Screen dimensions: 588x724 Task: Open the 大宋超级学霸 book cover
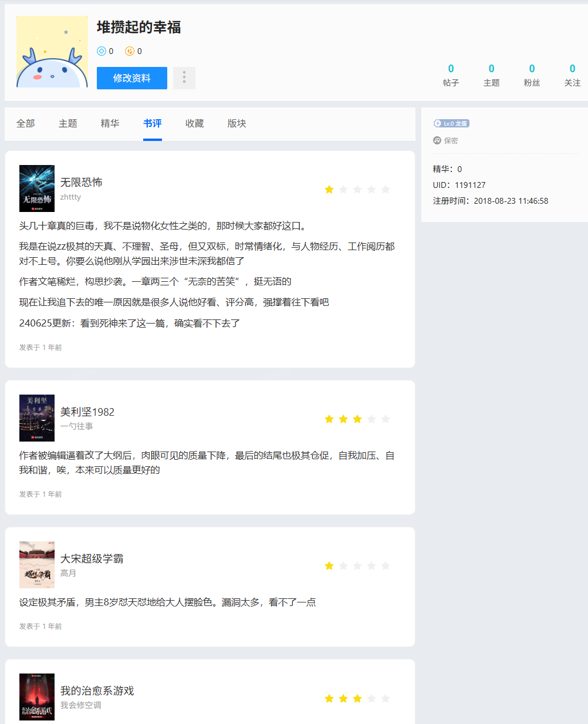[37, 565]
